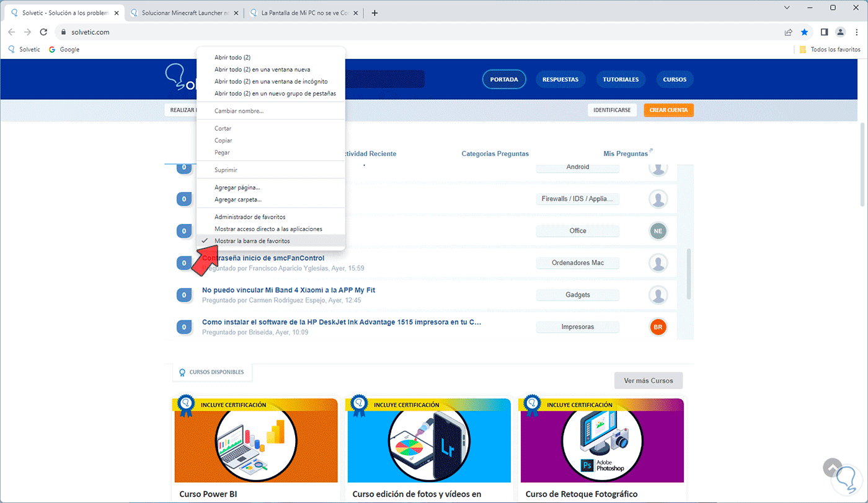The width and height of the screenshot is (868, 503).
Task: Click the vote count beside the HP DeskJet question
Action: [184, 326]
